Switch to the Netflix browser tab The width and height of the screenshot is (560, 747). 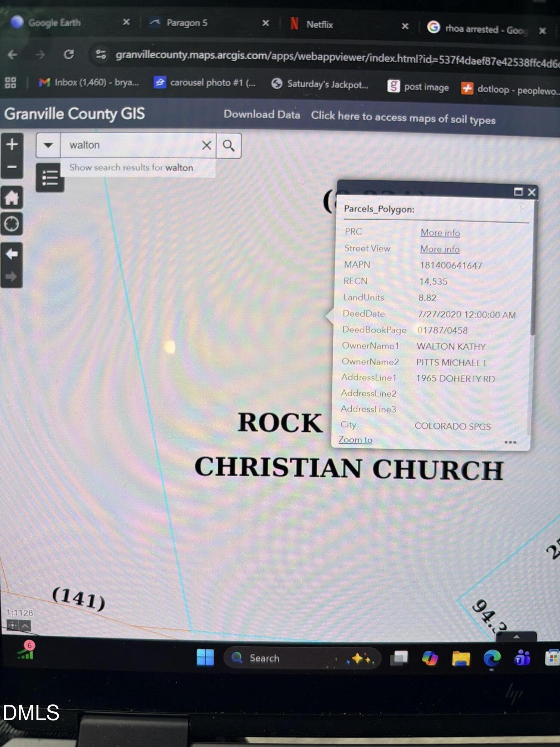click(x=319, y=25)
